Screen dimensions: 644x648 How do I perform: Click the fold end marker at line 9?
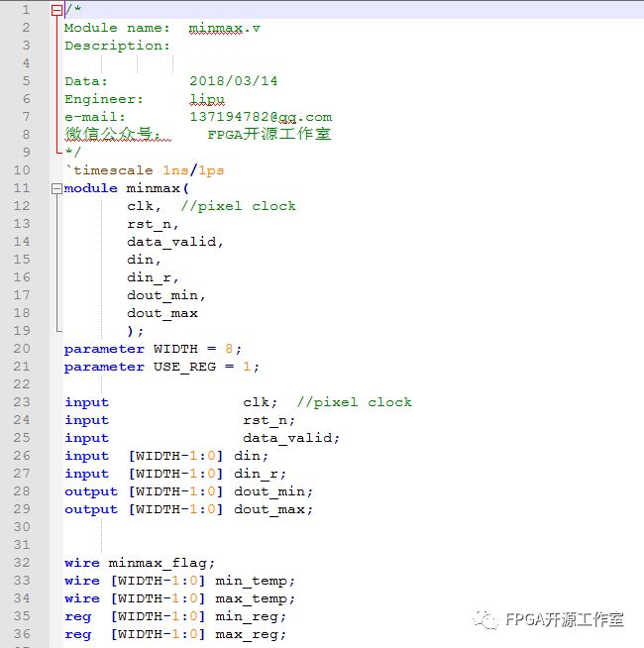[56, 152]
